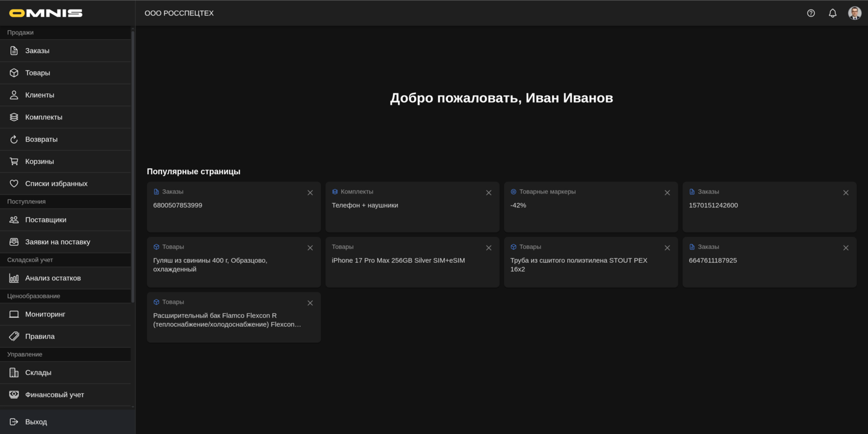The height and width of the screenshot is (434, 868).
Task: Open the Склады warehouse section
Action: [39, 373]
